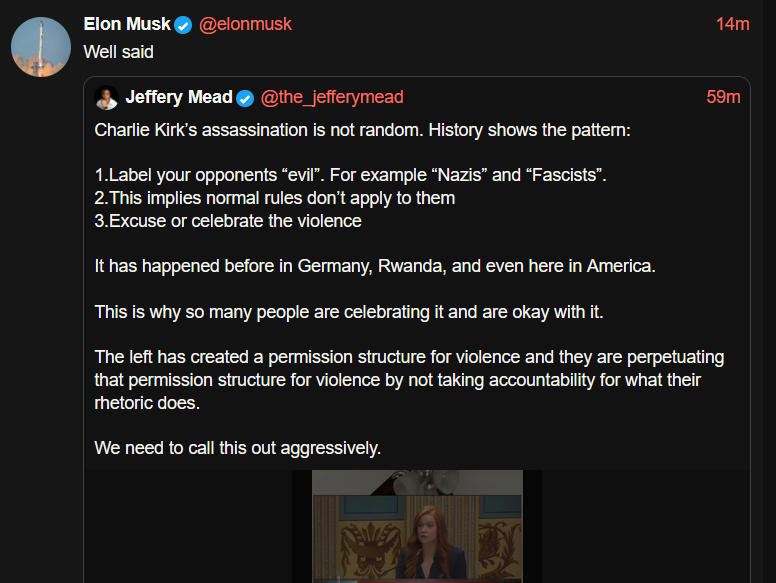
Task: Open the Elon Musk display name
Action: coord(127,24)
